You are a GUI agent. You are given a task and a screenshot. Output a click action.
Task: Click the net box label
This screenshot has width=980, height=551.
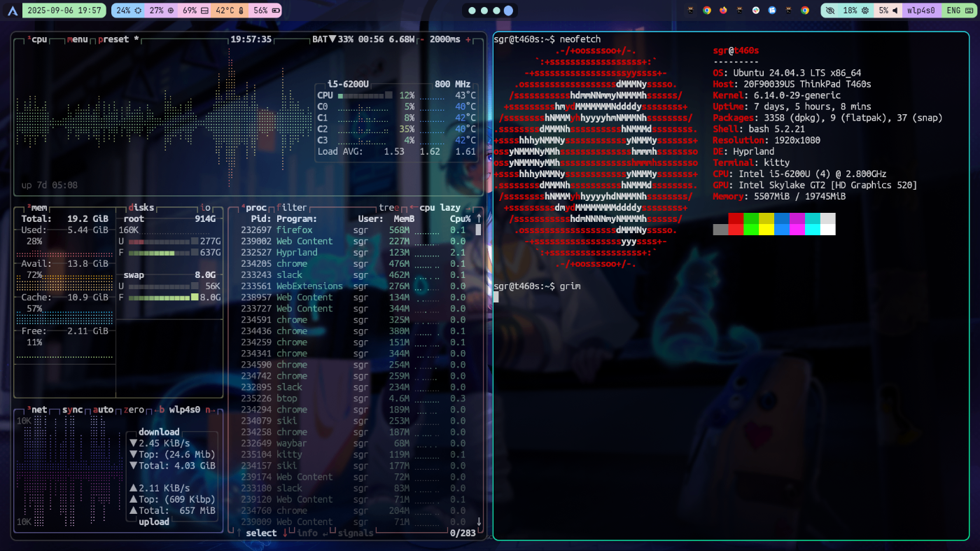(38, 410)
